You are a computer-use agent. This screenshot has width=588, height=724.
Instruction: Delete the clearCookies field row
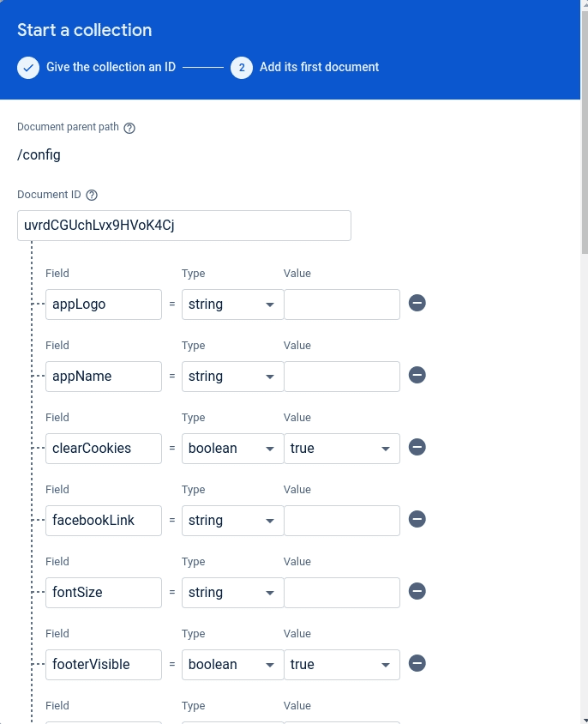tap(417, 448)
